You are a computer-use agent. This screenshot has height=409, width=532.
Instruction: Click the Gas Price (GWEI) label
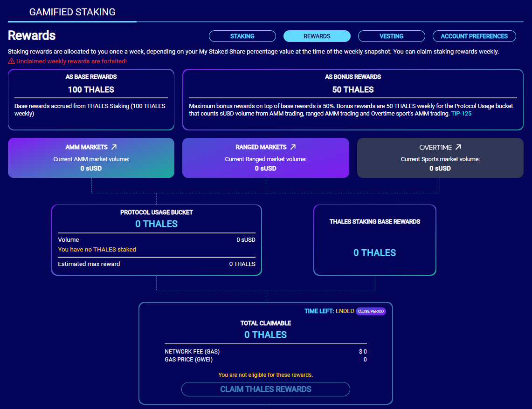click(x=189, y=360)
